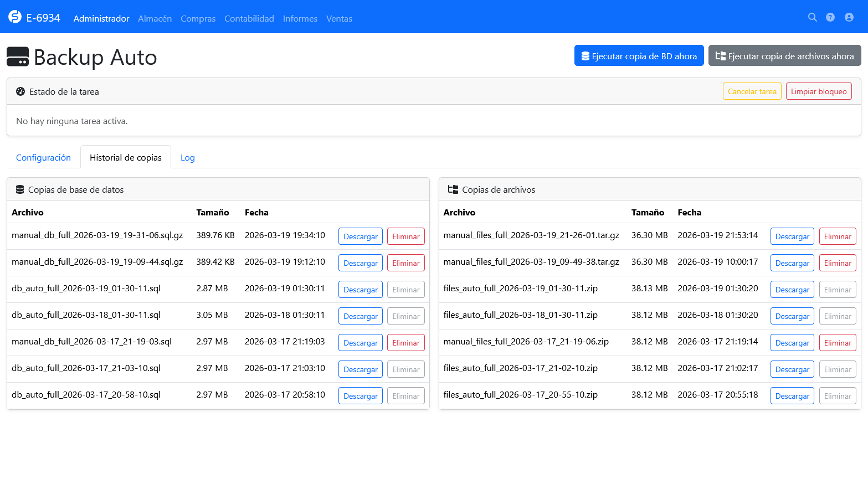The width and height of the screenshot is (868, 484).
Task: Switch to the Log tab
Action: [187, 158]
